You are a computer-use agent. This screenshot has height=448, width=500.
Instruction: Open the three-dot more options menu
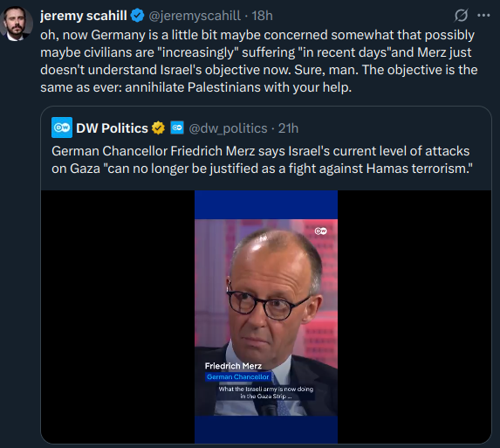[x=483, y=16]
